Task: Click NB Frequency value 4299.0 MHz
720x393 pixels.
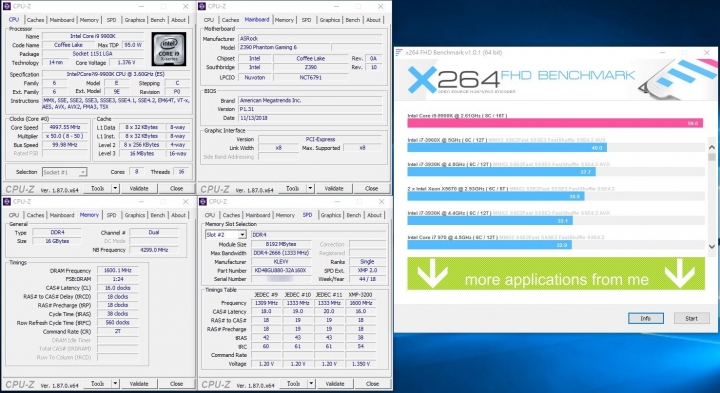Action: coord(154,250)
